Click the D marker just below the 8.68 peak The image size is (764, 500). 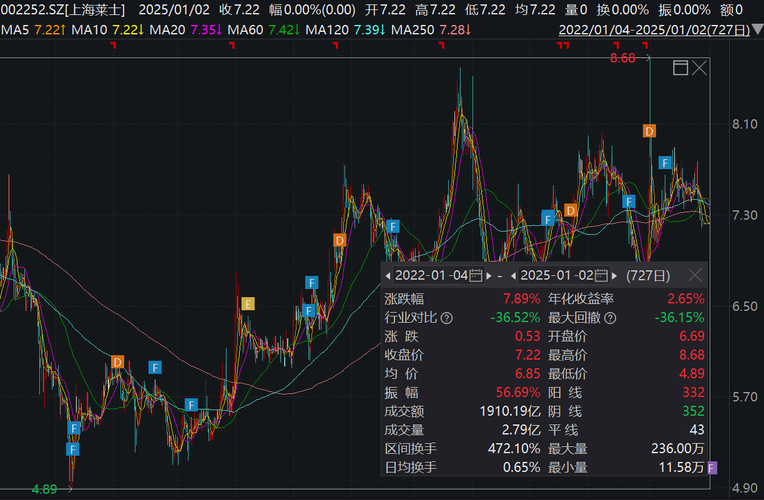tap(649, 131)
